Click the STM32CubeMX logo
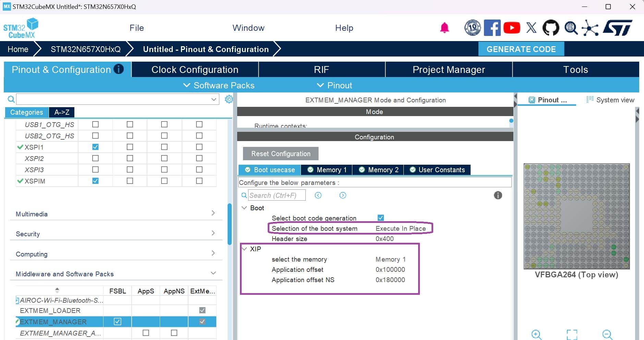 pos(21,28)
